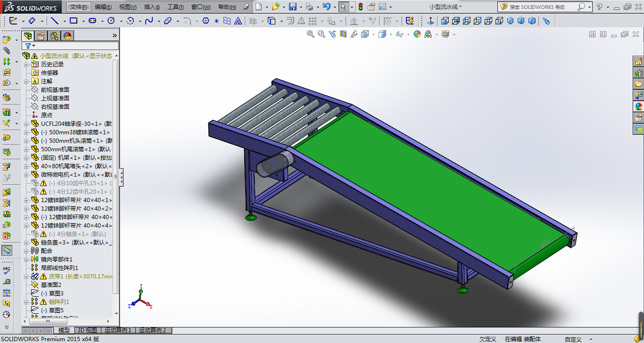Open the 帮助(H) menu
The height and width of the screenshot is (343, 644).
point(227,7)
